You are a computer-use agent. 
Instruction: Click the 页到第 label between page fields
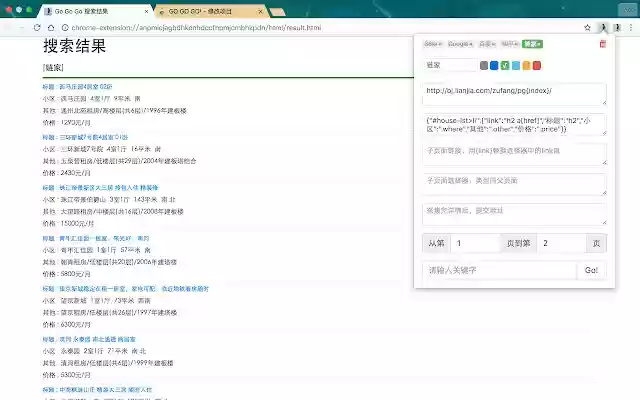click(x=518, y=243)
